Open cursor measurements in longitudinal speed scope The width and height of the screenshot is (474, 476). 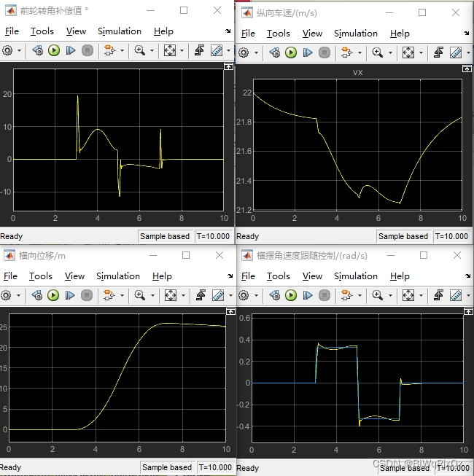coord(456,52)
